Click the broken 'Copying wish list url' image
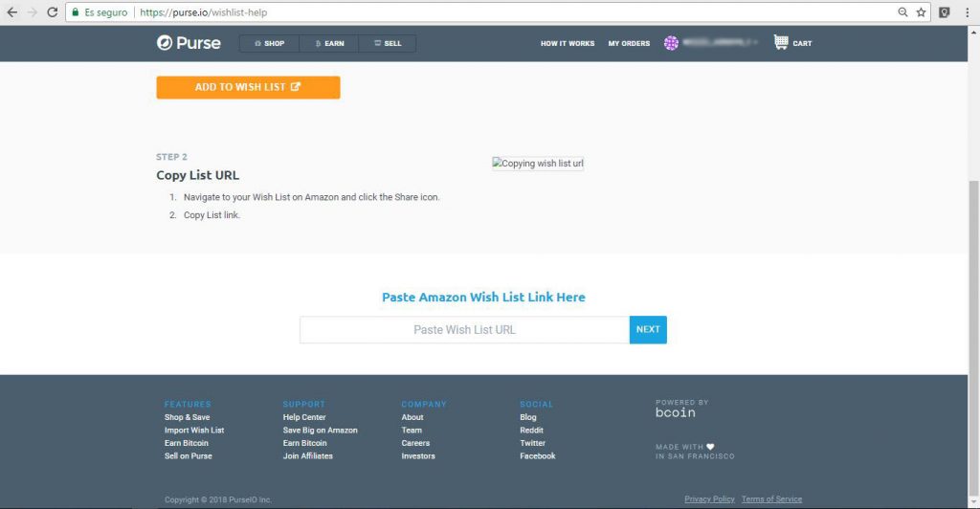This screenshot has width=980, height=509. (x=538, y=163)
